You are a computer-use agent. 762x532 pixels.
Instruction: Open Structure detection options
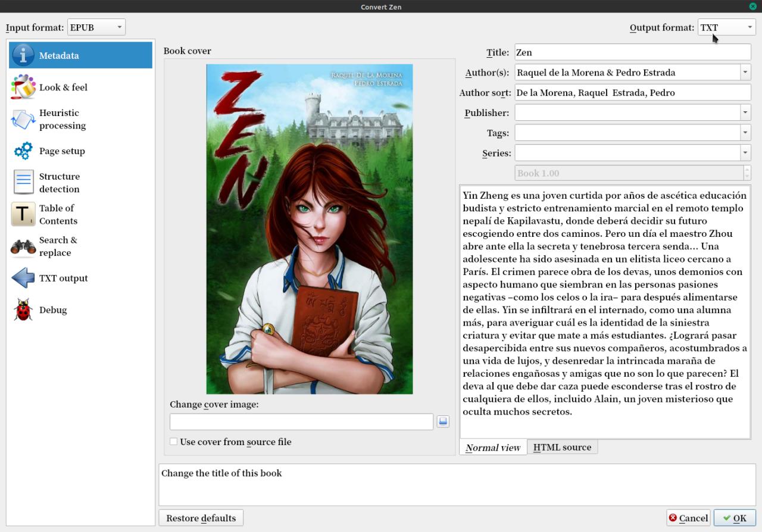click(80, 183)
